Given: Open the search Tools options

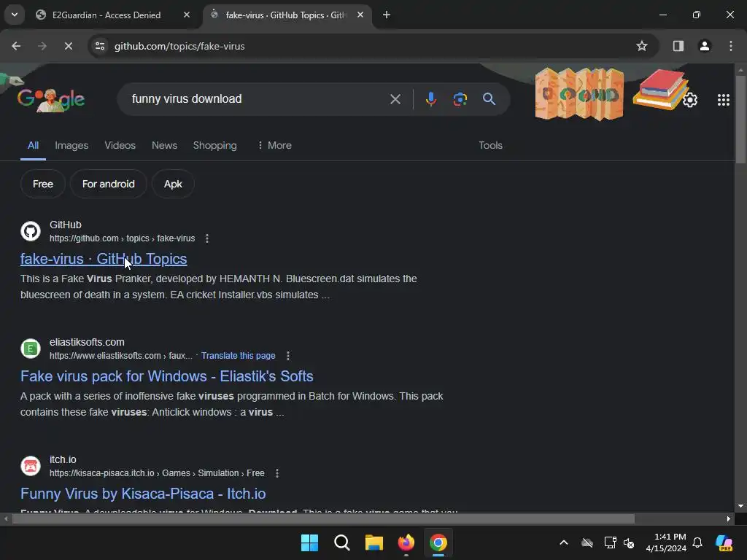Looking at the screenshot, I should click(x=490, y=145).
